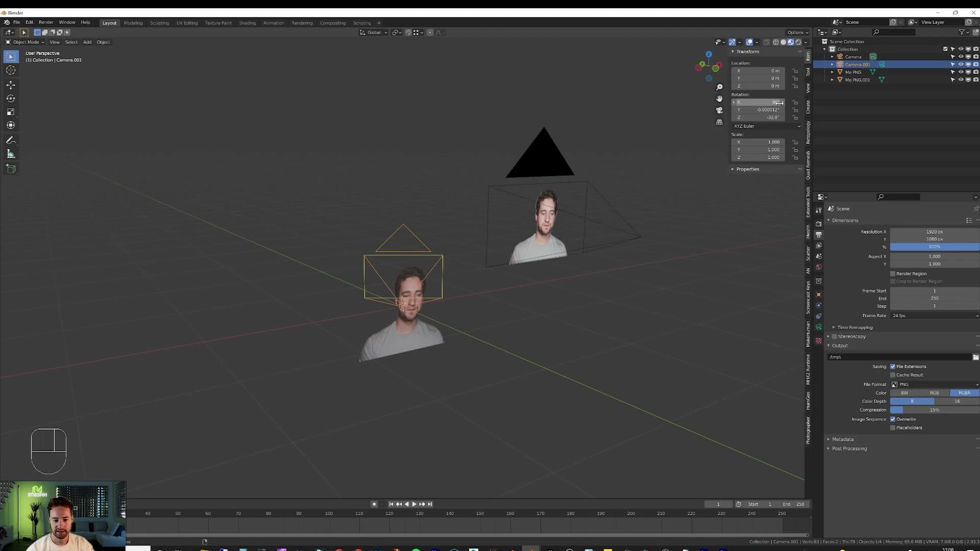Activate the Select Box tool
980x551 pixels.
[x=11, y=57]
